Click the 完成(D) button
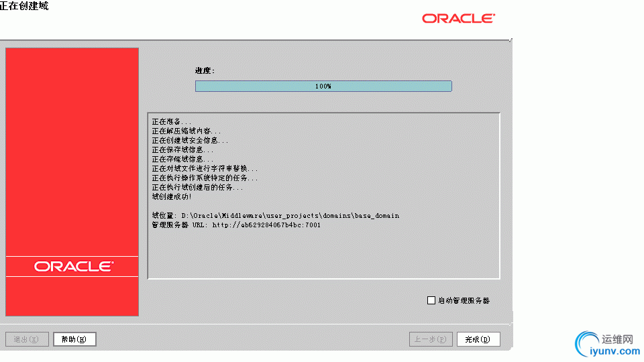The image size is (644, 362). pos(478,339)
